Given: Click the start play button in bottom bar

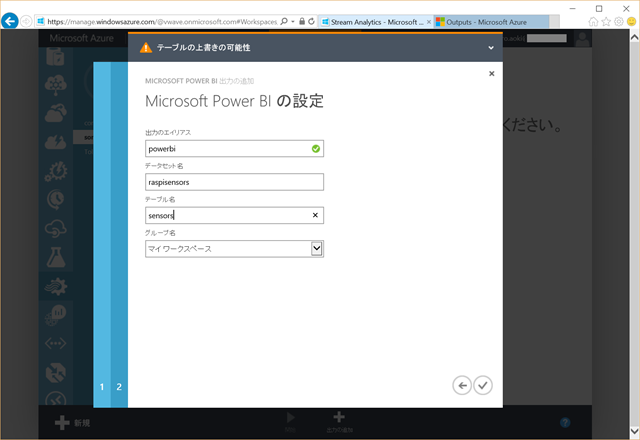Looking at the screenshot, I should 291,422.
